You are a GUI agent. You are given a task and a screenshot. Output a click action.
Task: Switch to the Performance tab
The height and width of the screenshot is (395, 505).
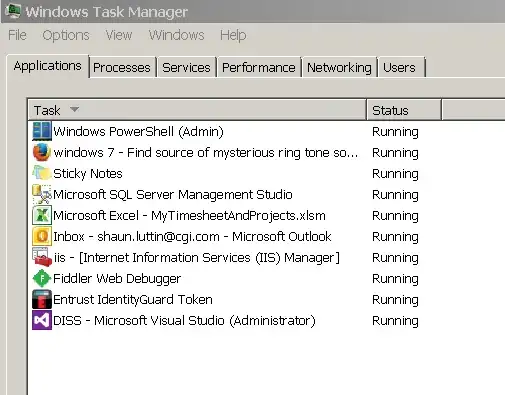(x=259, y=68)
